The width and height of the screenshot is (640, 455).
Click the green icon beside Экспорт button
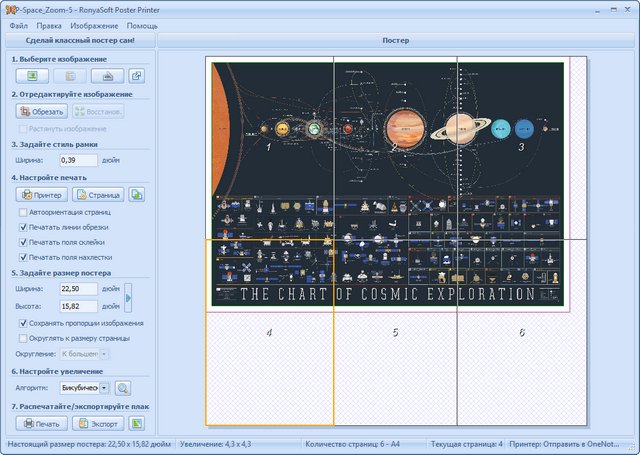[137, 424]
